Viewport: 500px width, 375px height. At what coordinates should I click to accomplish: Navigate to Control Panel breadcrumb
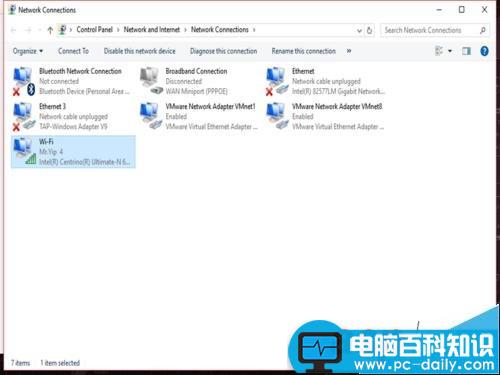pos(95,30)
